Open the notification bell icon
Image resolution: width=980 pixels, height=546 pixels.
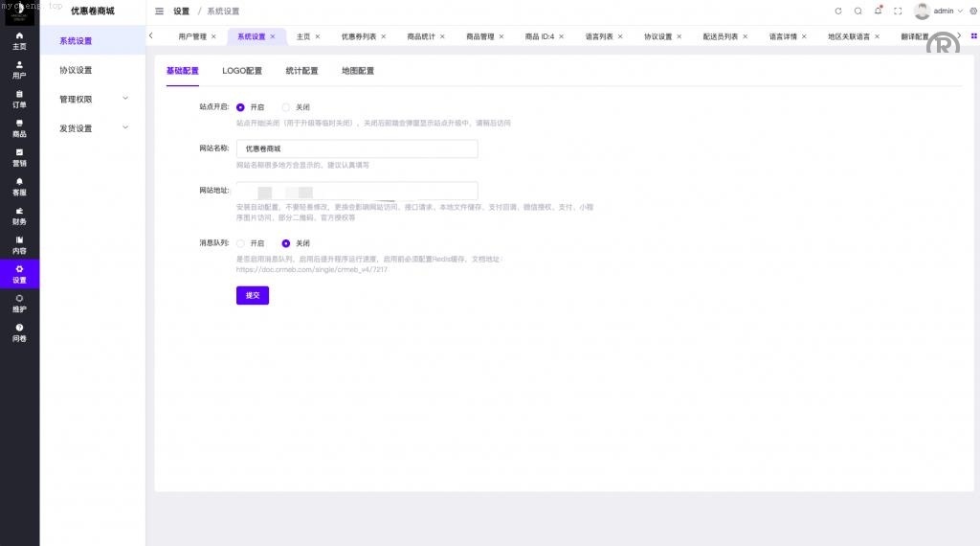tap(878, 11)
